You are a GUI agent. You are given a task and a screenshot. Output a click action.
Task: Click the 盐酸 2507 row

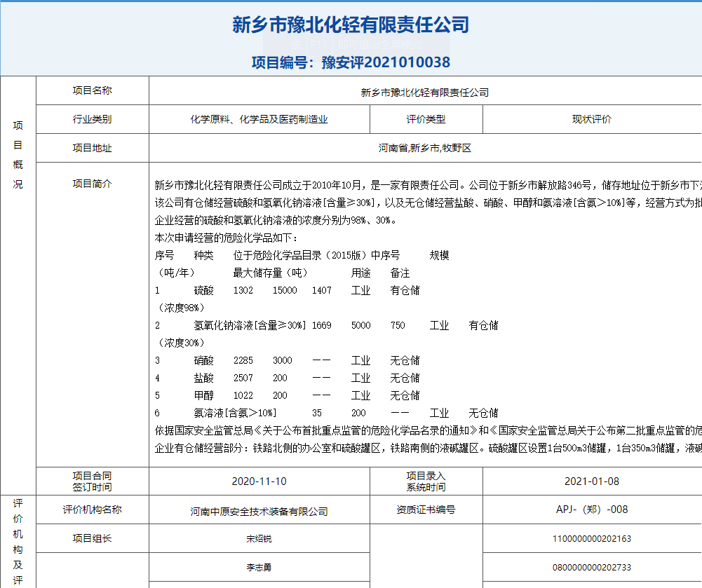click(x=287, y=378)
